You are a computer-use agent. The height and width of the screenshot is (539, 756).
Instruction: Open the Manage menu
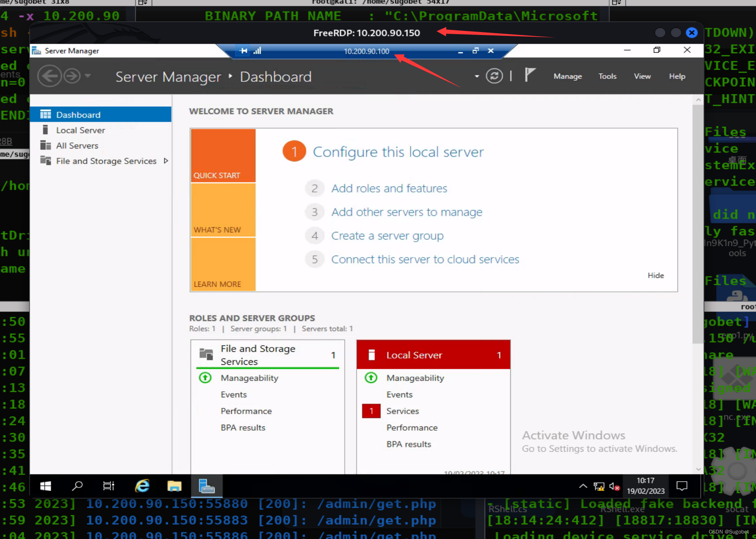(568, 76)
